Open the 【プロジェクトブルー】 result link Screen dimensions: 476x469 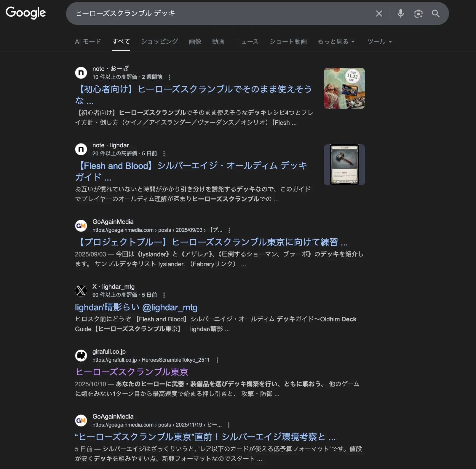pos(212,242)
